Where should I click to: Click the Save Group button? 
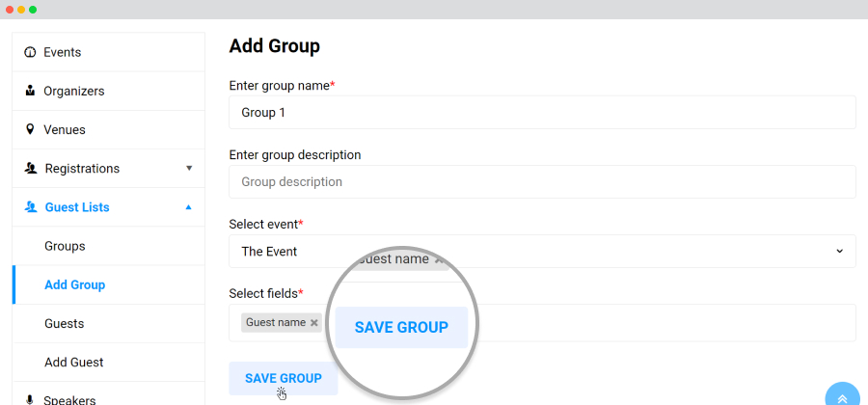tap(284, 378)
